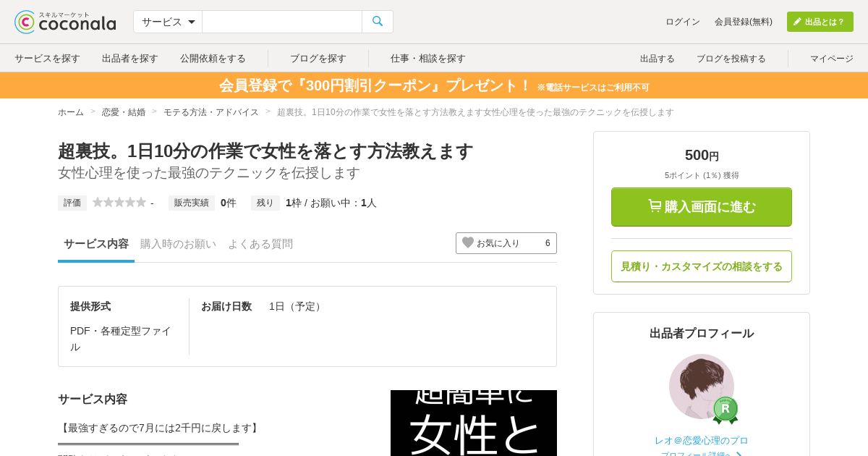The height and width of the screenshot is (456, 868).
Task: Click 【最強すぎるので7月には2千円に戻します】 text
Action: 159,428
